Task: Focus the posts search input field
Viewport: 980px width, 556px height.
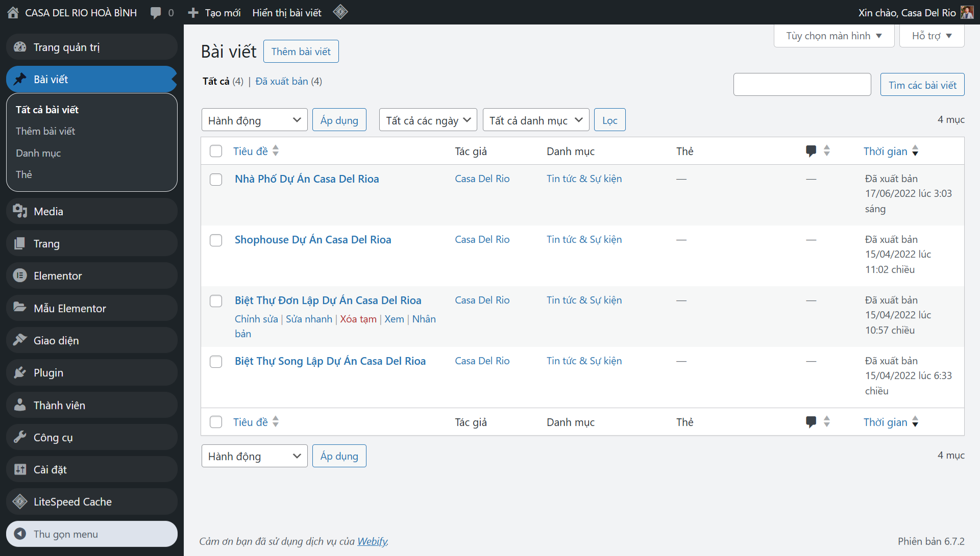Action: coord(802,85)
